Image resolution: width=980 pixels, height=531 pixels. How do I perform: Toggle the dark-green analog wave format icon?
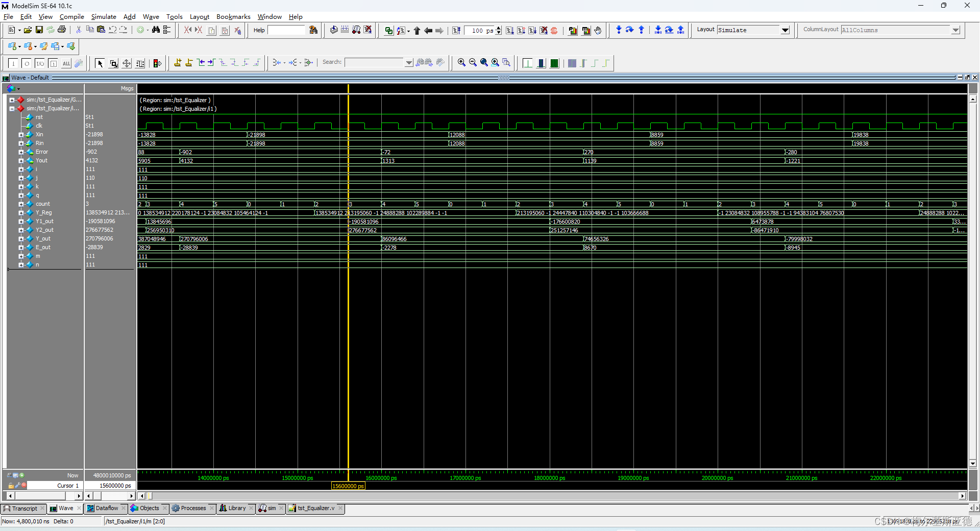[554, 63]
